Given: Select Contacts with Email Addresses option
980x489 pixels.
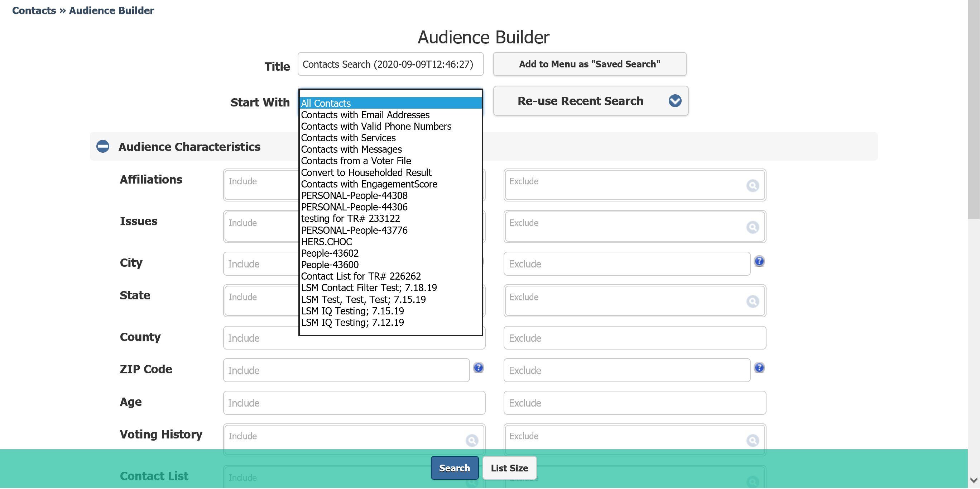Looking at the screenshot, I should coord(391,115).
